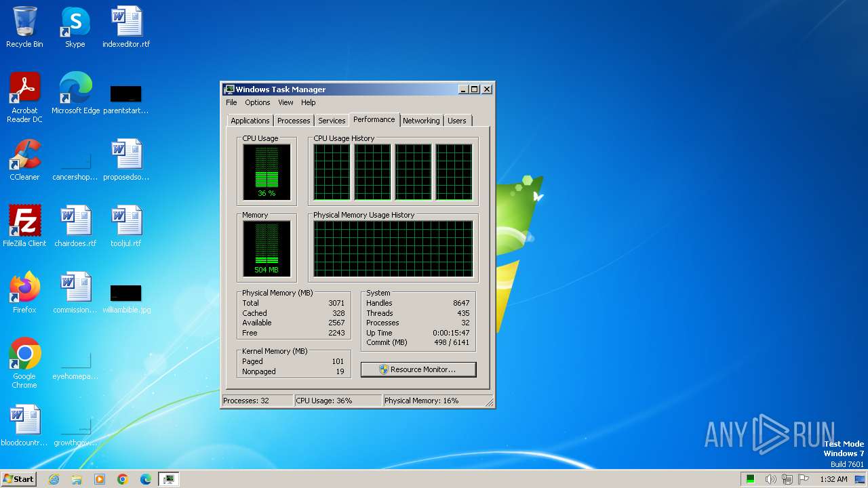
Task: Select the tooljul.rtf document
Action: pos(126,226)
